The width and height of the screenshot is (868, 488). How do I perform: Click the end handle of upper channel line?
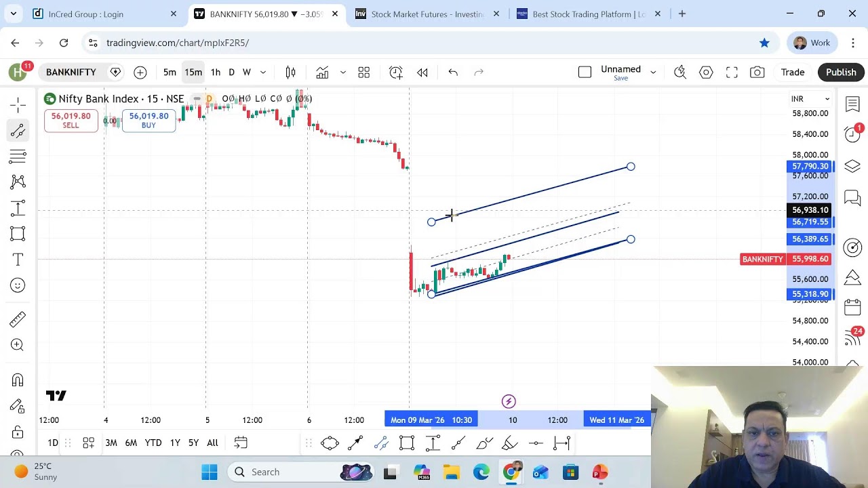coord(631,167)
